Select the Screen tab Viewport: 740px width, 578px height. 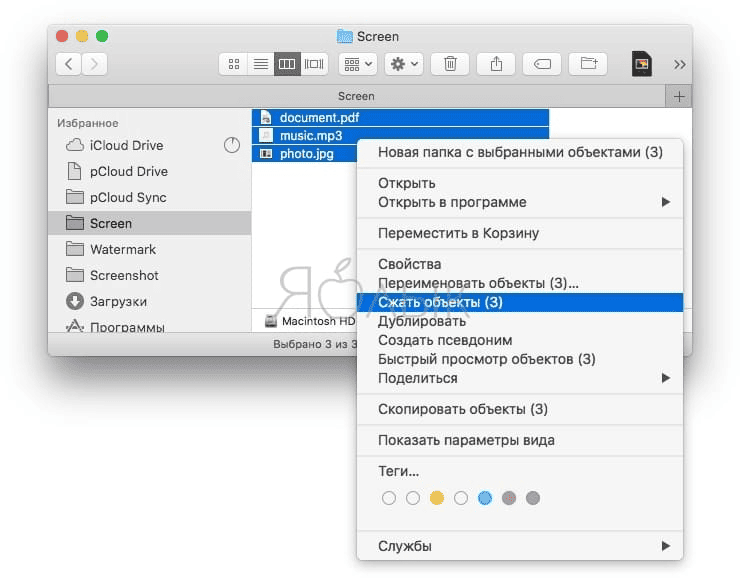[x=356, y=96]
